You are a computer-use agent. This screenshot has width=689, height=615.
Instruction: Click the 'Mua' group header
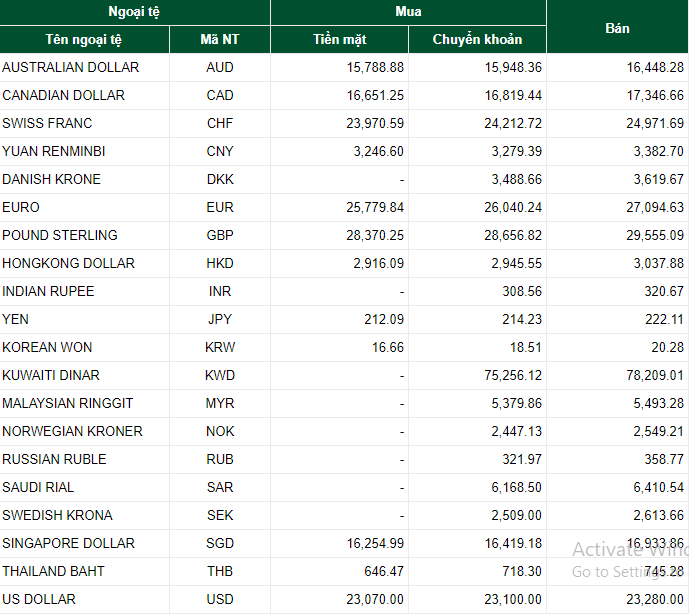(408, 12)
